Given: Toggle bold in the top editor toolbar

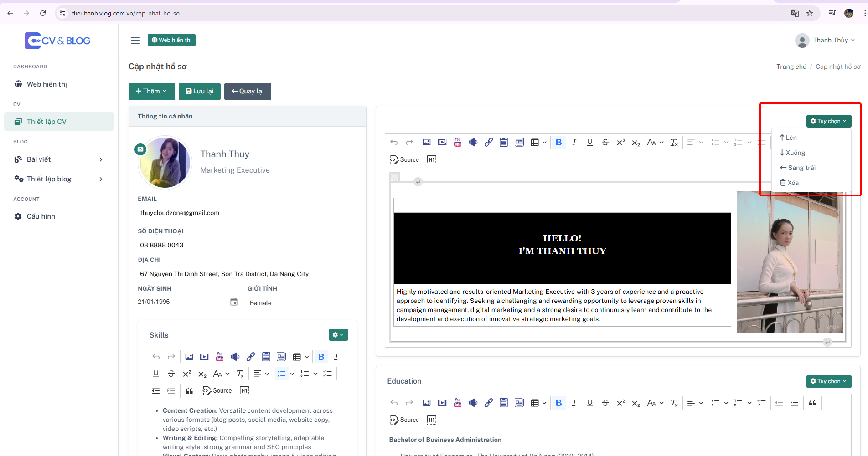Looking at the screenshot, I should [559, 143].
